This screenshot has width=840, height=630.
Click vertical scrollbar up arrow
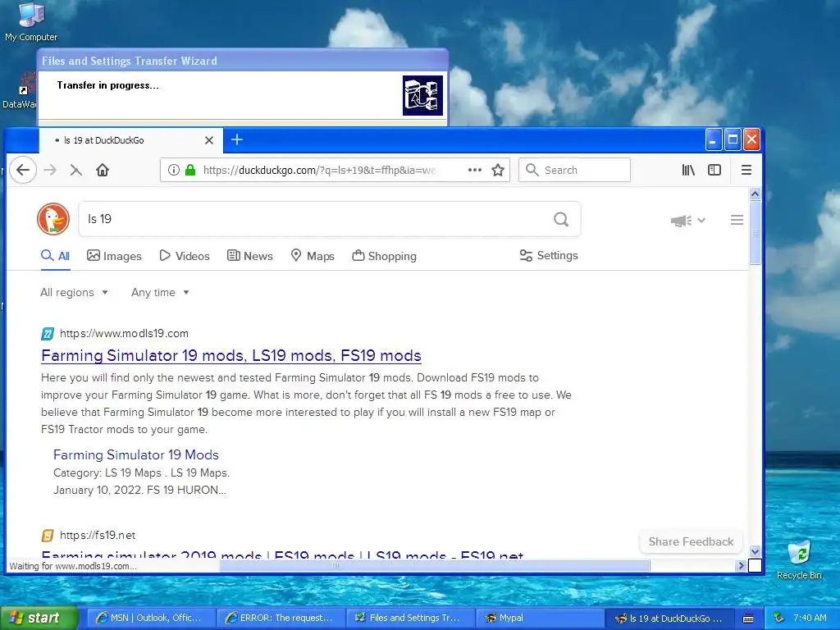click(x=755, y=194)
